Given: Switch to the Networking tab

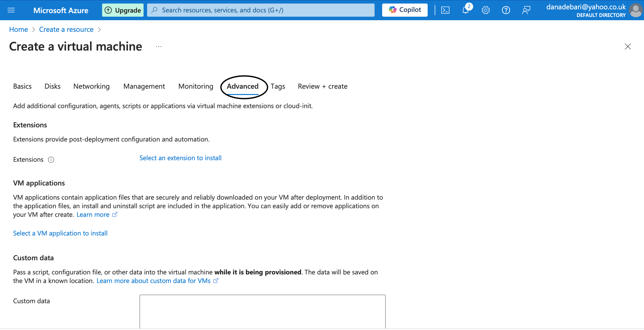Looking at the screenshot, I should point(91,86).
